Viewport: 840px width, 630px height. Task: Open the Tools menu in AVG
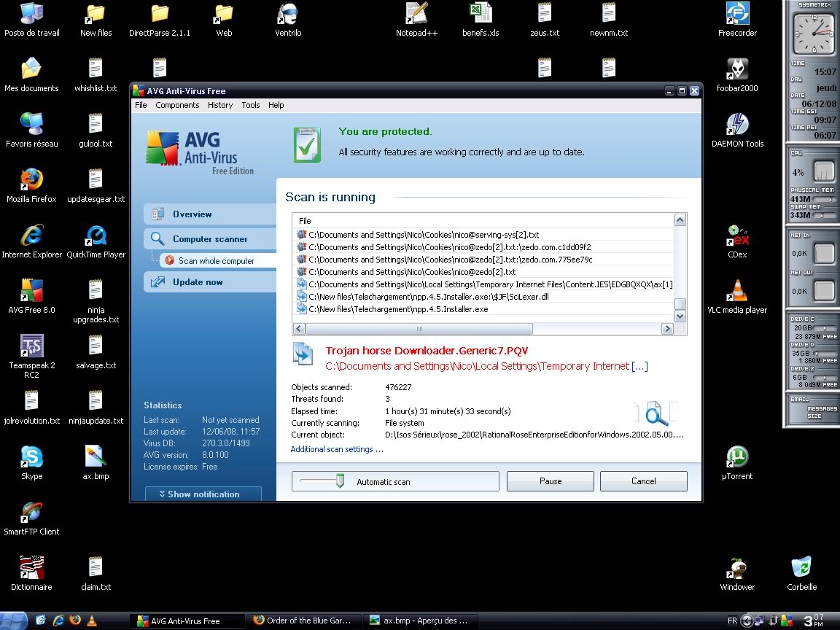251,105
